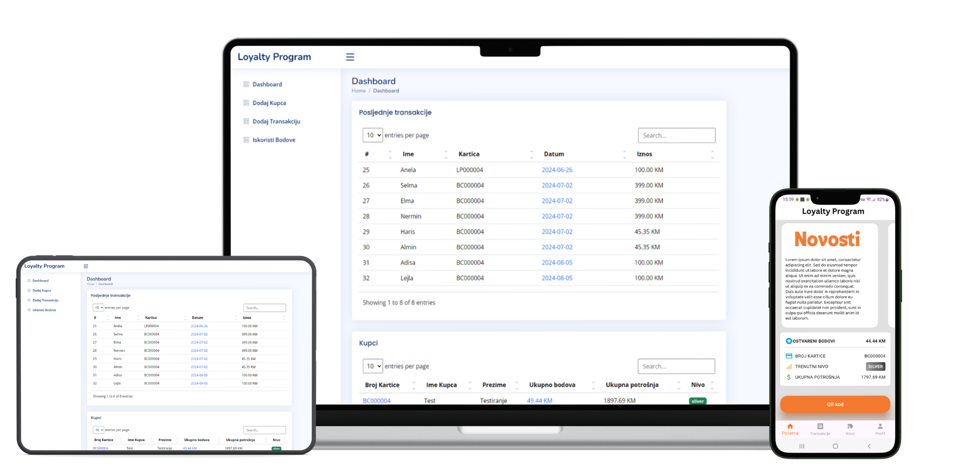
Task: Sort laptop transactions by Ime column arrows
Action: (446, 154)
